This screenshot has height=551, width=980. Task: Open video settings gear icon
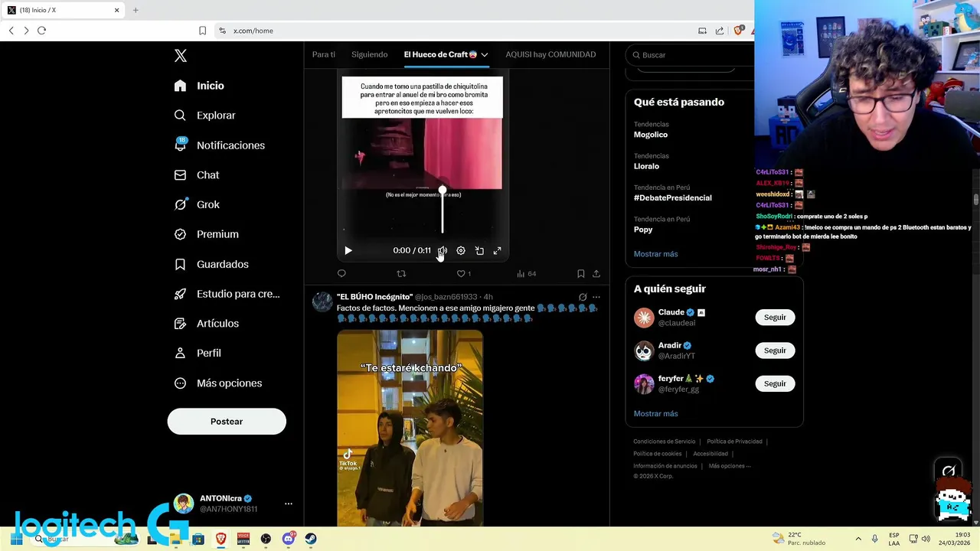coord(461,250)
